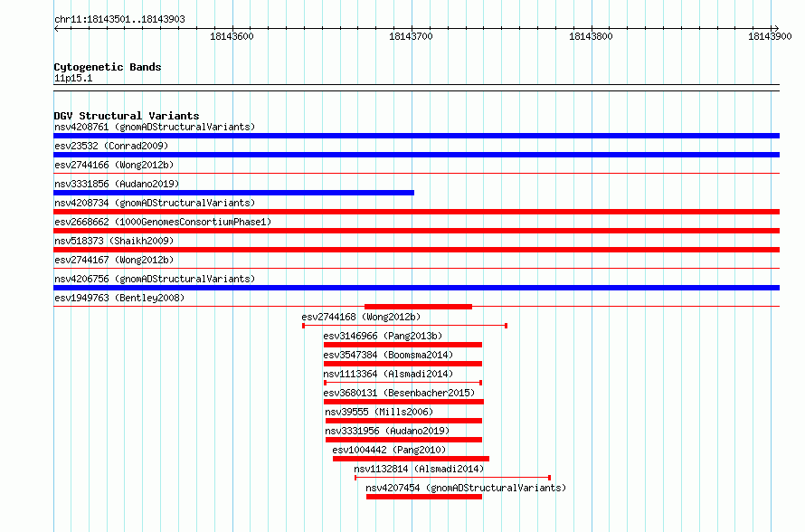
Task: Click the nsv3331856 (Audano2019) blue bar
Action: (233, 193)
